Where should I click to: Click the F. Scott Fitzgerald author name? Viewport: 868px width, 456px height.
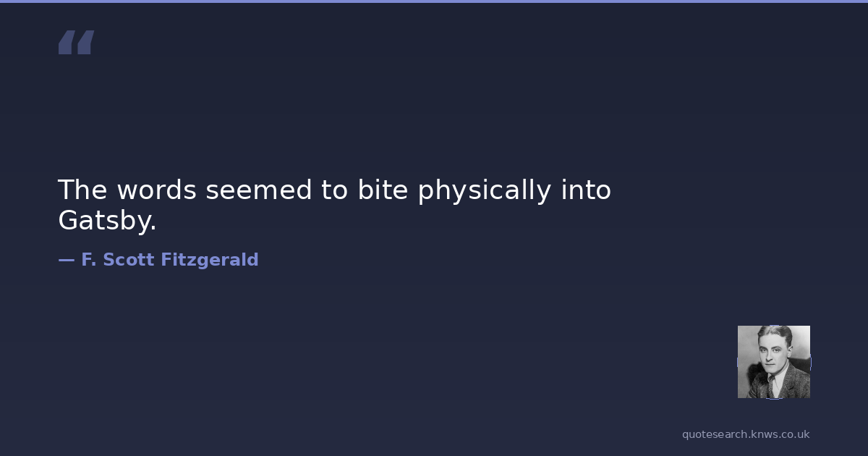tap(169, 260)
